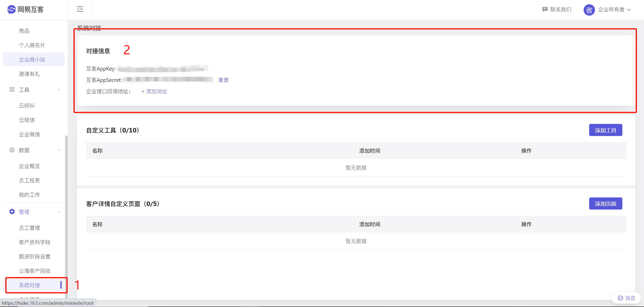Open 跟进阶段设置 in the sidebar
The image size is (644, 307).
35,257
